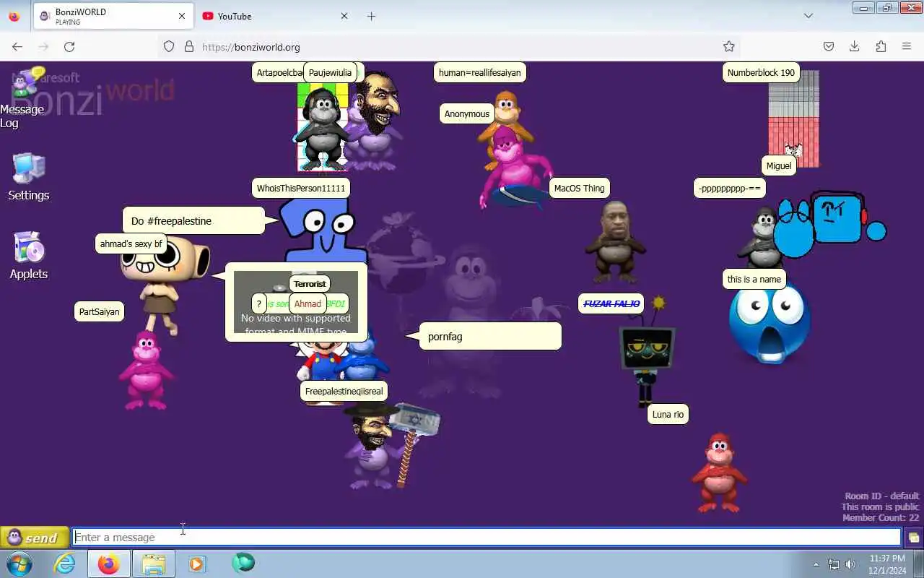Open the Firefox extensions menu
The height and width of the screenshot is (578, 924).
coord(881,46)
